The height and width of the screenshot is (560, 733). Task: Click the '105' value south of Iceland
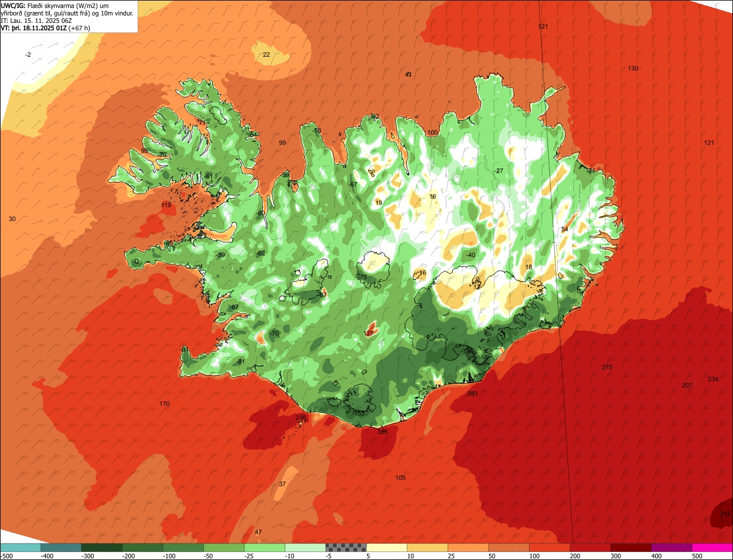[400, 478]
